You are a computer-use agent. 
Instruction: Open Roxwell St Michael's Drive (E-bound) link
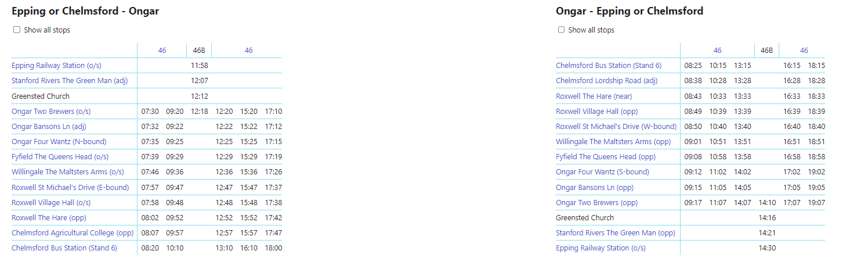point(70,187)
